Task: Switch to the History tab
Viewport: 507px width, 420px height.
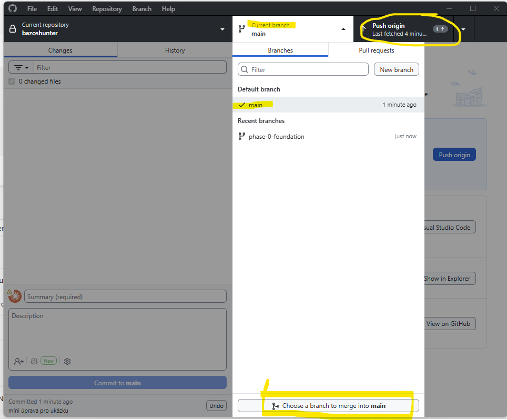Action: coord(175,50)
